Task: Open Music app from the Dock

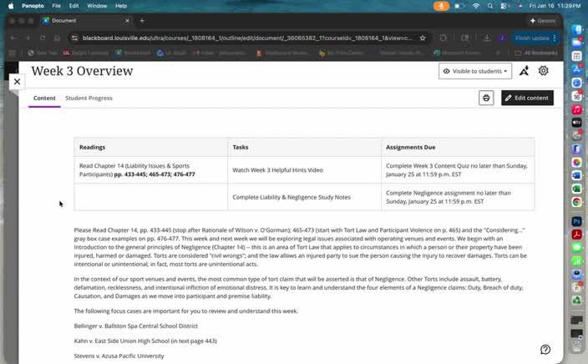Action: pos(576,109)
